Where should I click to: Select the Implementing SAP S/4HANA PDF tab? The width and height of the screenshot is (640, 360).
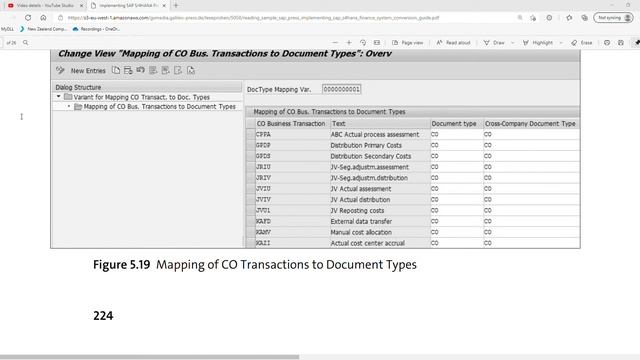pyautogui.click(x=128, y=6)
